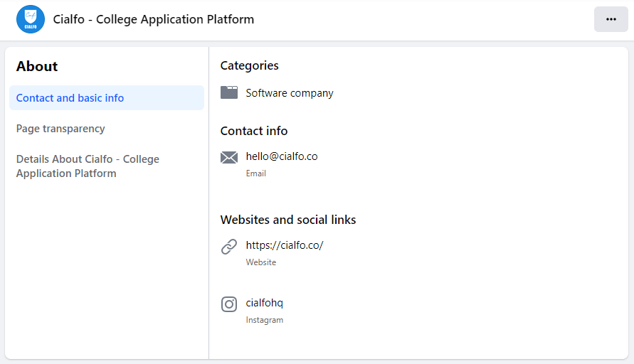Click the folder category icon
Screen dimensions: 634x364
click(229, 92)
